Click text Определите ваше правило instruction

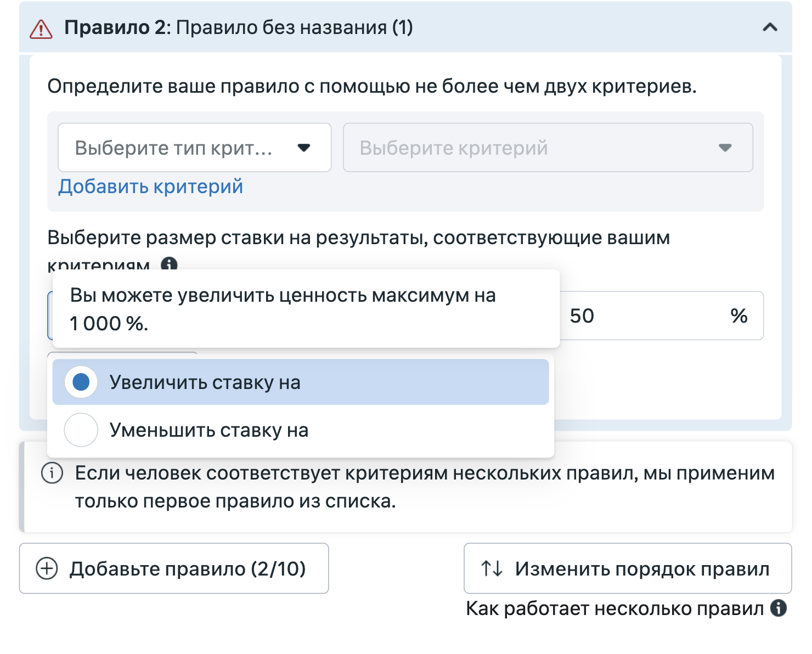pos(372,86)
